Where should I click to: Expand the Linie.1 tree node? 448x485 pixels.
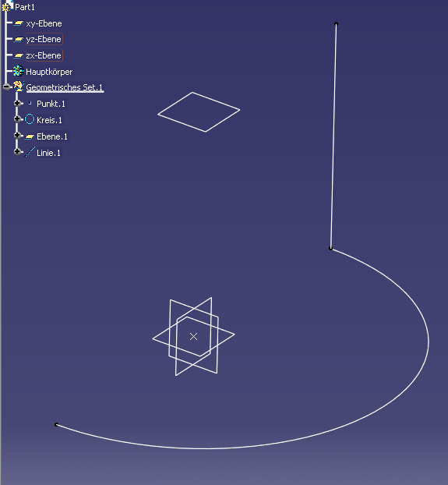tap(17, 151)
